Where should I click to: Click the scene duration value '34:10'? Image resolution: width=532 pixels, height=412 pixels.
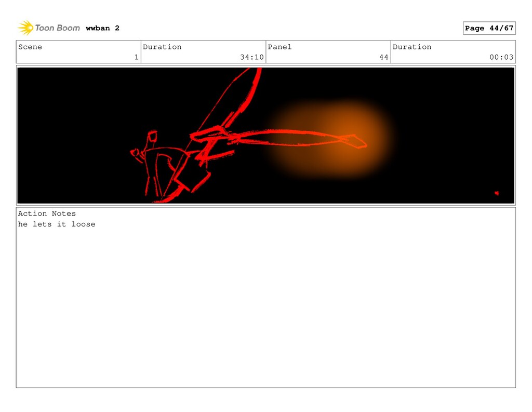point(252,57)
